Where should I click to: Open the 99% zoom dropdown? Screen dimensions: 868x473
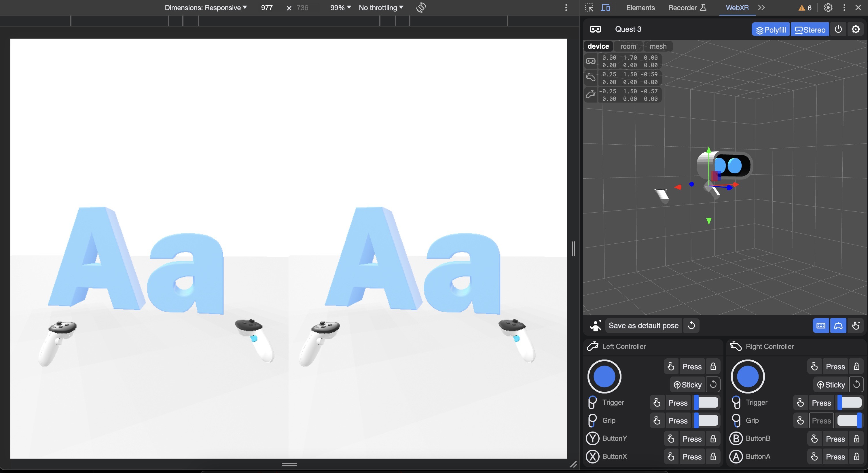click(x=340, y=7)
